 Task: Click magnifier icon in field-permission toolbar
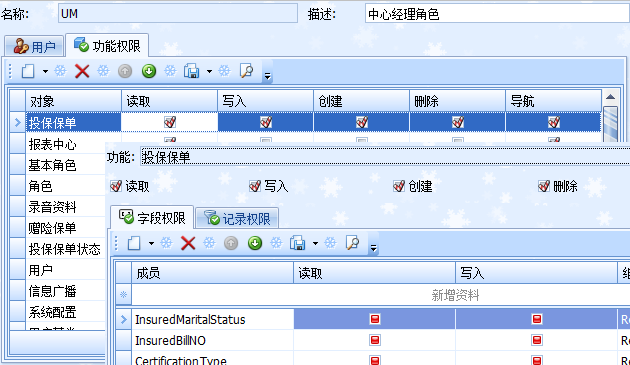point(352,243)
